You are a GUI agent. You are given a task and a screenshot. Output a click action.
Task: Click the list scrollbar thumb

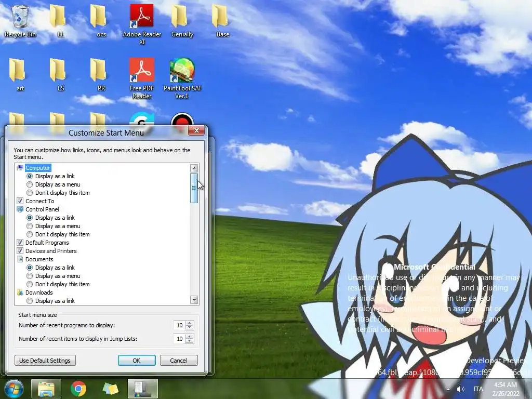194,188
